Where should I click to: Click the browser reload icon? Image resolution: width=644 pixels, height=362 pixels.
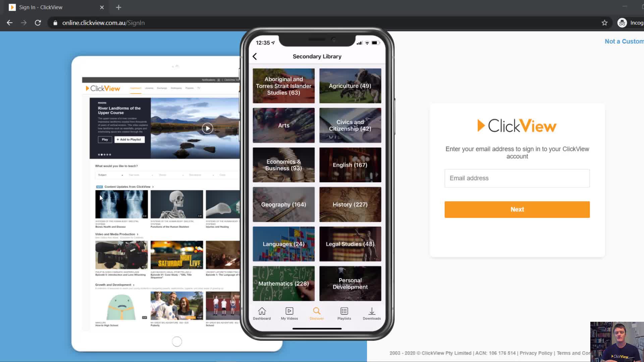click(x=38, y=23)
